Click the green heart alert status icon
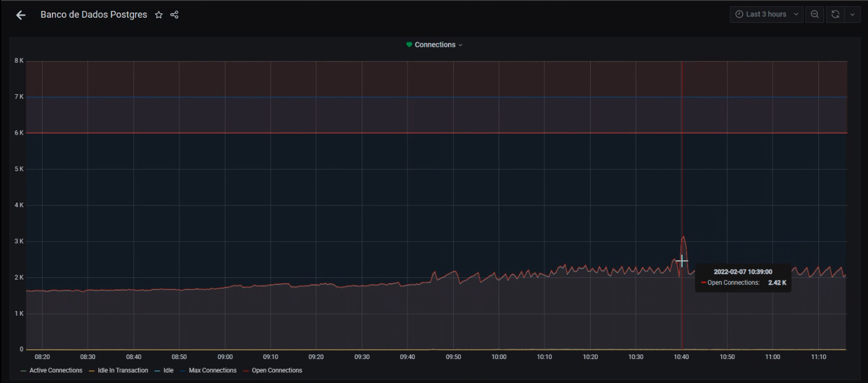Image resolution: width=868 pixels, height=383 pixels. point(409,45)
